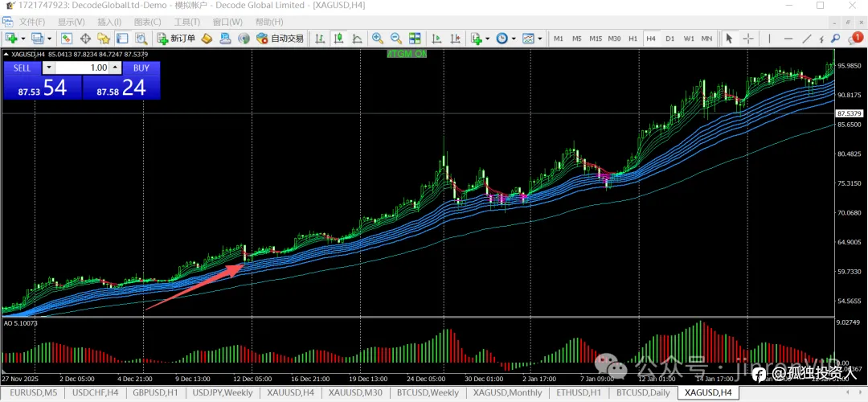Click the periods clock icon
This screenshot has height=402, width=868.
coord(502,39)
